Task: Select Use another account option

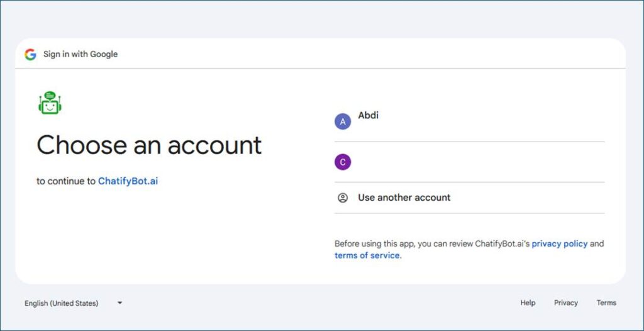Action: (404, 198)
